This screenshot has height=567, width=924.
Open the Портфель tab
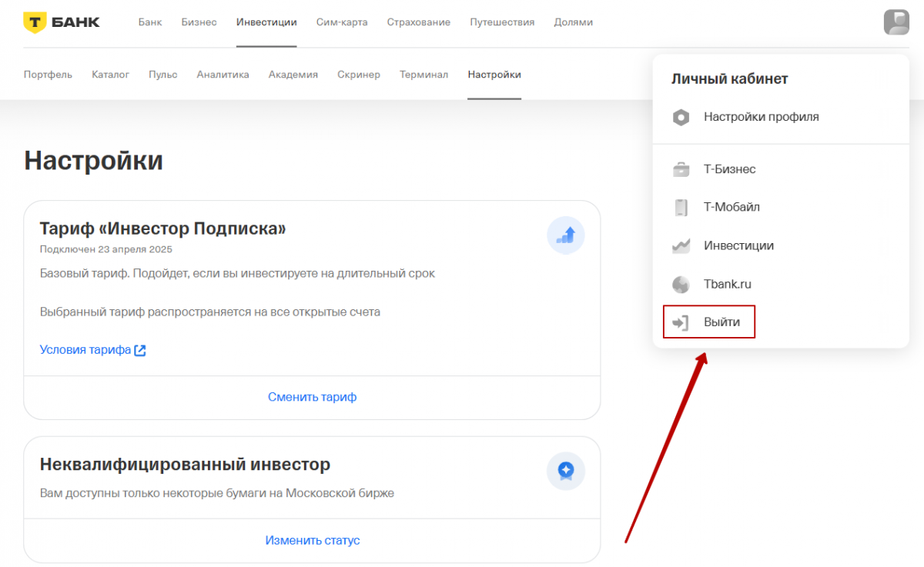(x=48, y=75)
